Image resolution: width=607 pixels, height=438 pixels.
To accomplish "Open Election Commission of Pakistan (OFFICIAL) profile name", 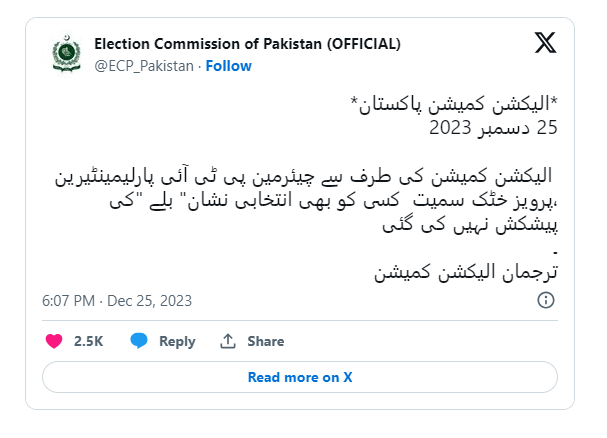I will [247, 44].
